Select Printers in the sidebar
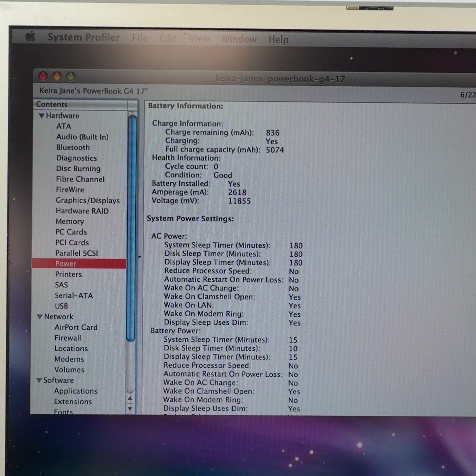 tap(69, 274)
